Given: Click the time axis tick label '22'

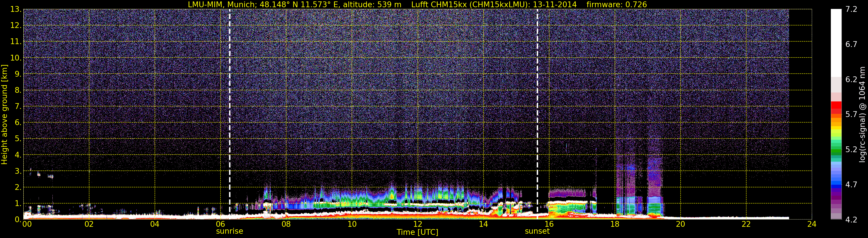Looking at the screenshot, I should click(746, 224).
